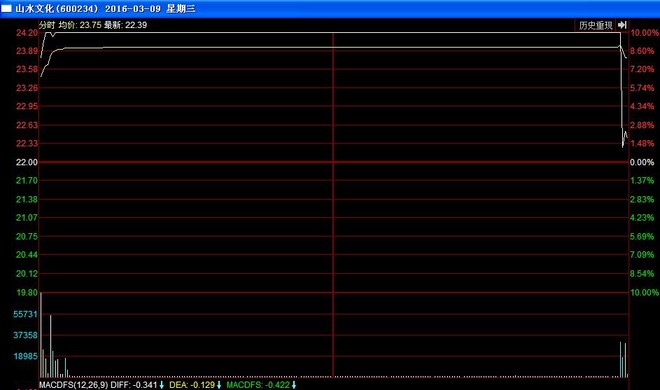Click the down arrow after DIFF value
660x390 pixels.
pyautogui.click(x=161, y=385)
